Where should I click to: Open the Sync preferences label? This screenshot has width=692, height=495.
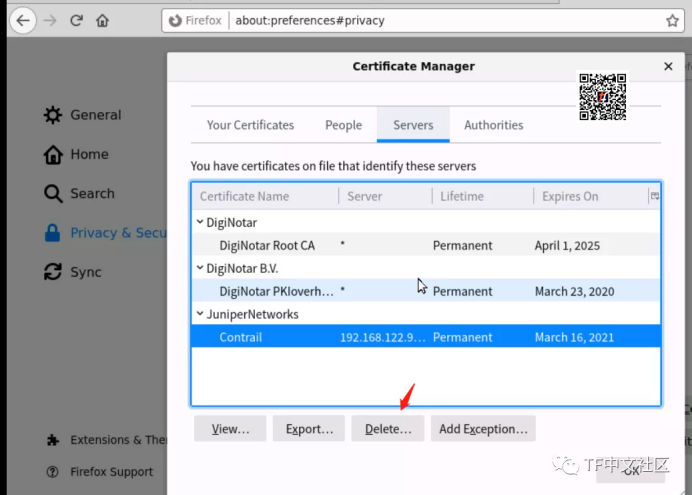[86, 272]
